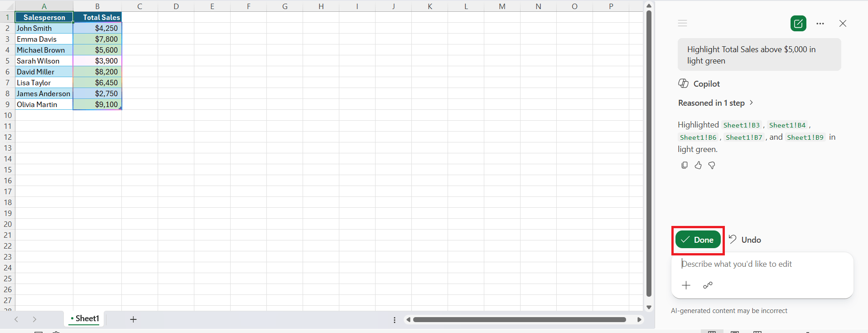Switch to Sheet1 tab
The width and height of the screenshot is (868, 333).
coord(85,318)
